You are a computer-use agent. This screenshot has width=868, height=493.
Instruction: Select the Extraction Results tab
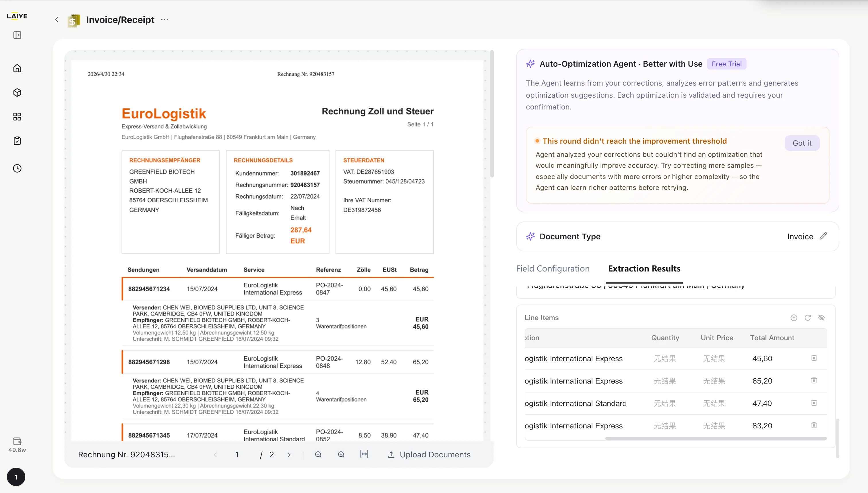[x=644, y=269]
